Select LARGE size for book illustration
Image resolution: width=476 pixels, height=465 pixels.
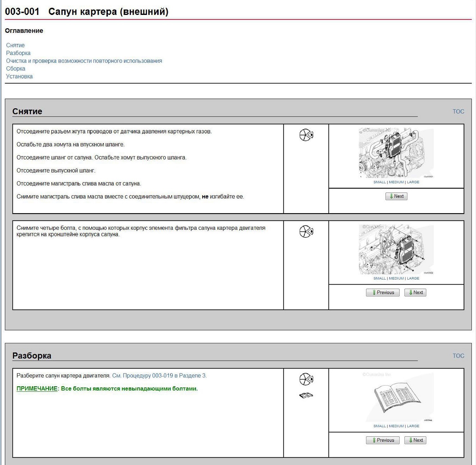click(x=413, y=426)
